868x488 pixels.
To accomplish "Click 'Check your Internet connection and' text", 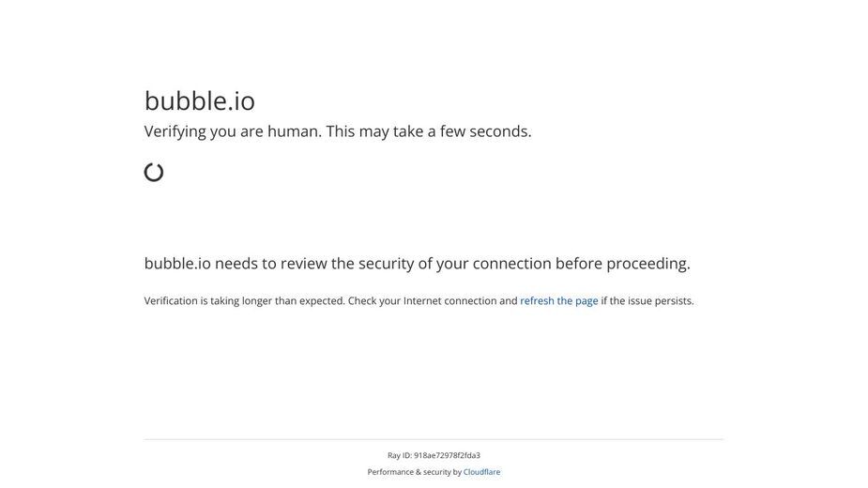I will click(x=433, y=300).
